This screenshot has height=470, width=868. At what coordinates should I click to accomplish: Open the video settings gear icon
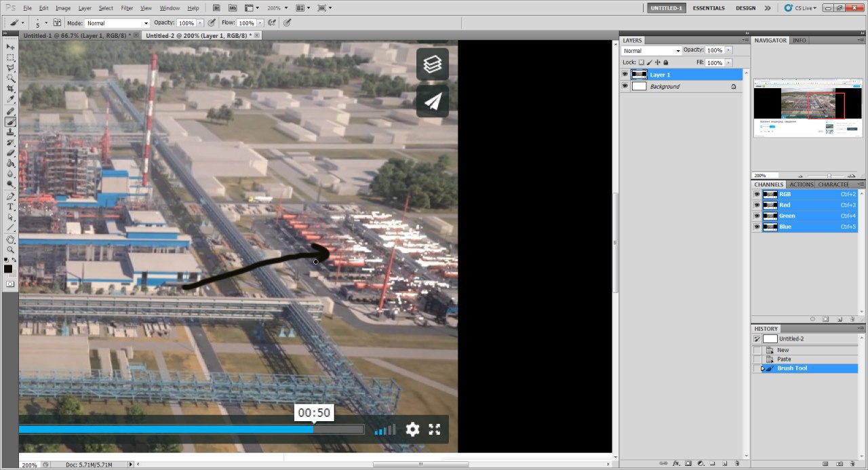pos(412,429)
